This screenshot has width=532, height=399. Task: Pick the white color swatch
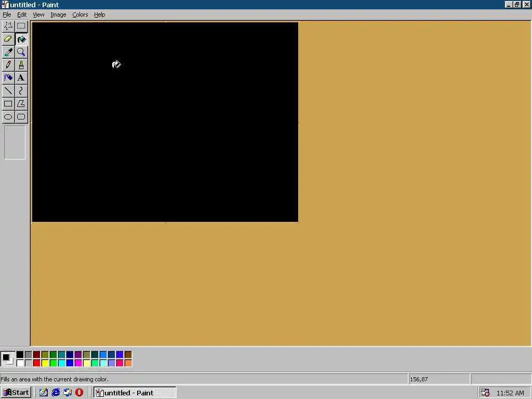point(20,363)
